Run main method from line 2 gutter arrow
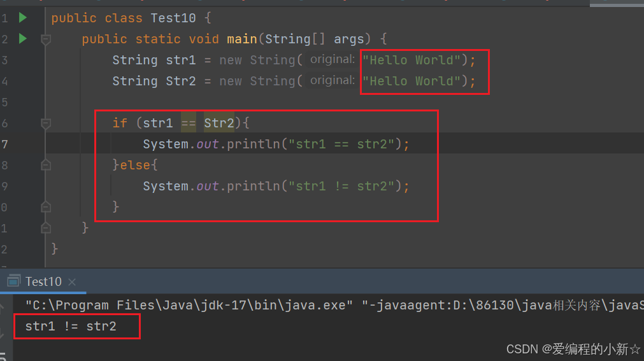This screenshot has width=644, height=361. pos(23,39)
